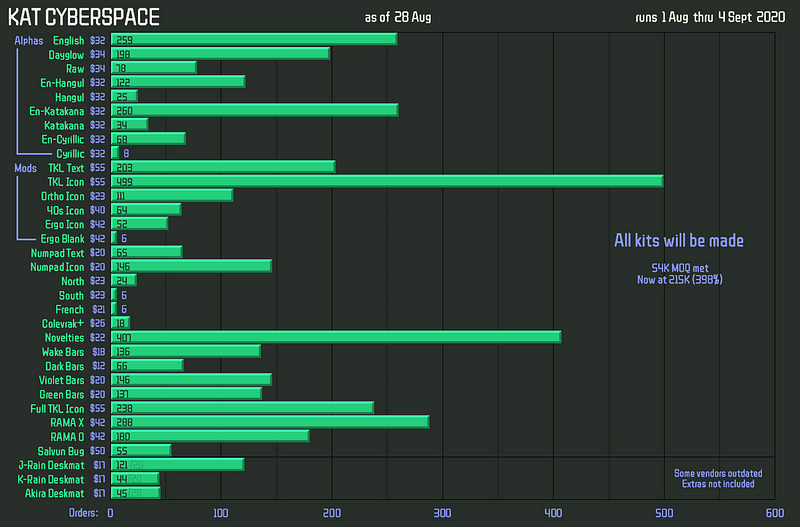Screen dimensions: 800x527
Task: Select the Alphas group label
Action: coord(27,40)
